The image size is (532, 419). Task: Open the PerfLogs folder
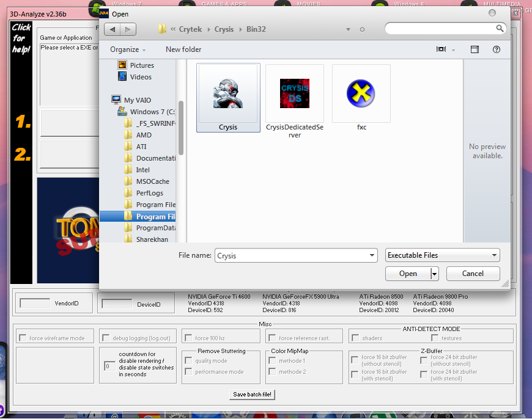pyautogui.click(x=144, y=193)
